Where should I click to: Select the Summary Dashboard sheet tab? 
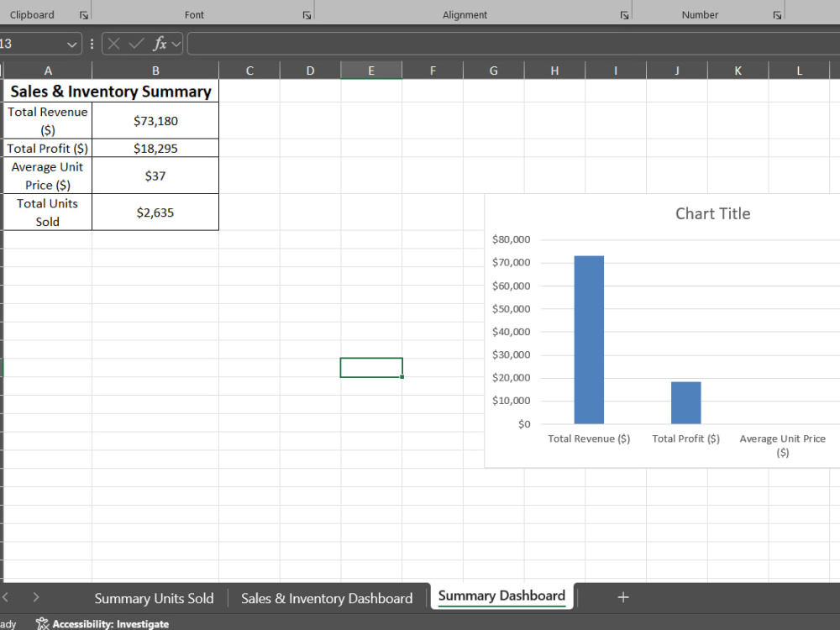(502, 596)
